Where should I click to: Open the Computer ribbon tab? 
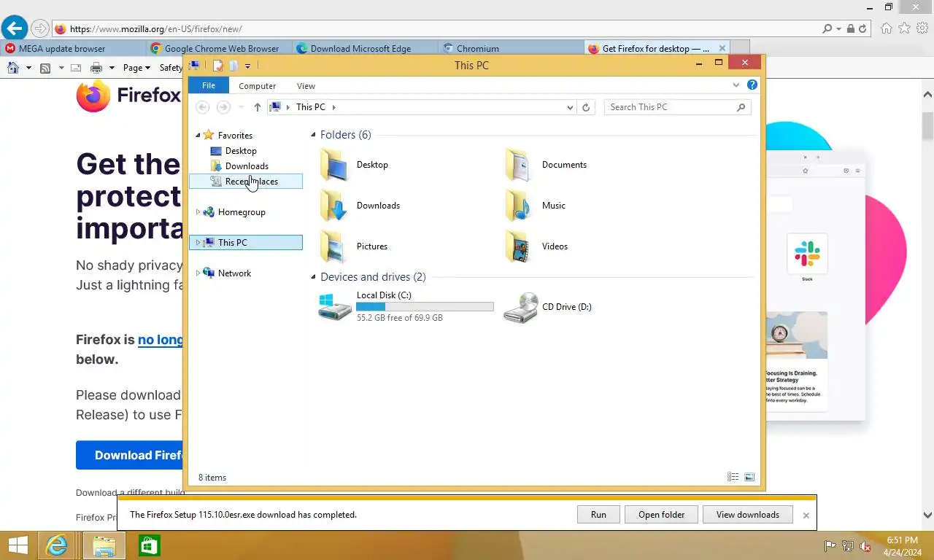point(258,86)
